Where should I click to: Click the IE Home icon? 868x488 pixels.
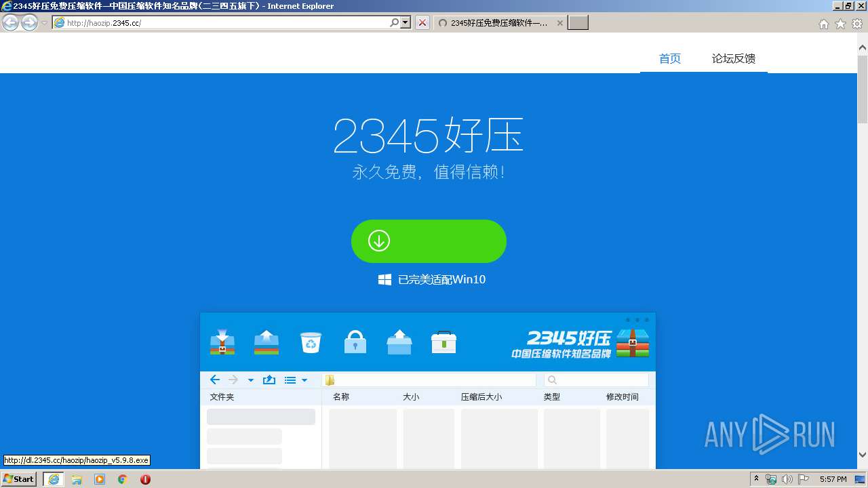824,24
